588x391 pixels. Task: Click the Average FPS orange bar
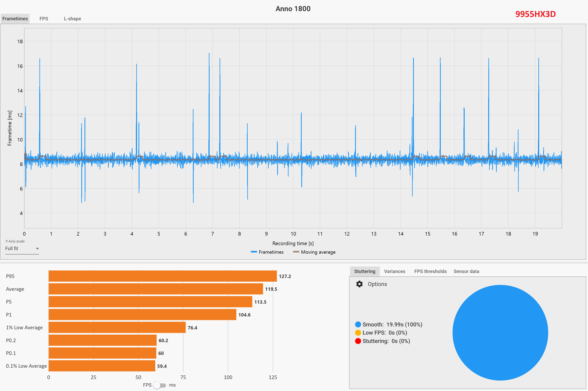(x=156, y=289)
